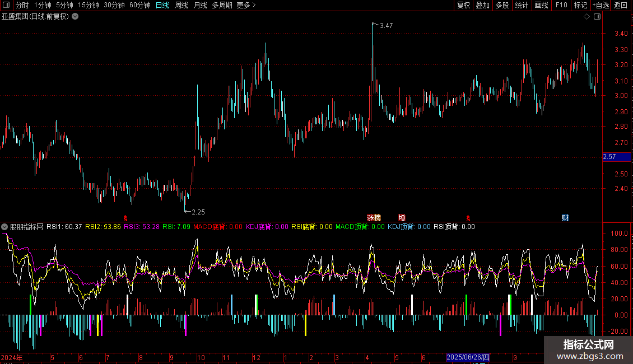Click the 亚盛集团(日线.前复权) chart title
Viewport: 633px width, 364px height.
tap(35, 17)
